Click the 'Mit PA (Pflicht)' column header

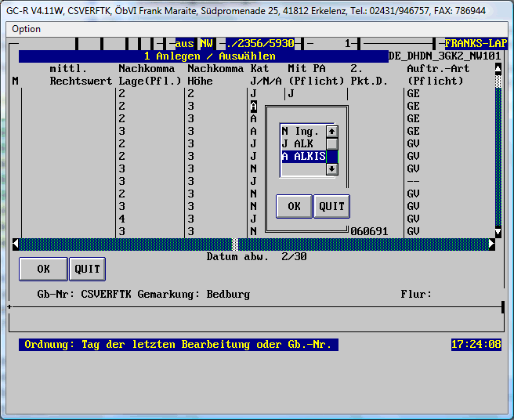click(316, 74)
